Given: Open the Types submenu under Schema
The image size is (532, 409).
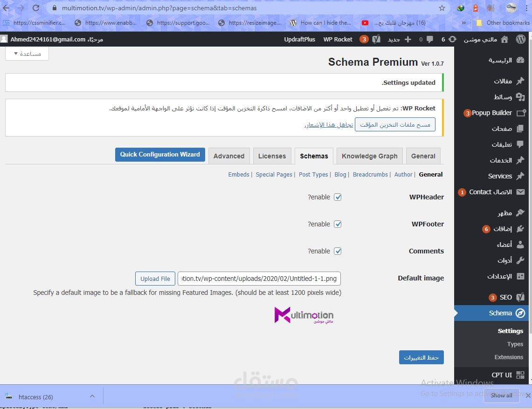Looking at the screenshot, I should pyautogui.click(x=515, y=344).
